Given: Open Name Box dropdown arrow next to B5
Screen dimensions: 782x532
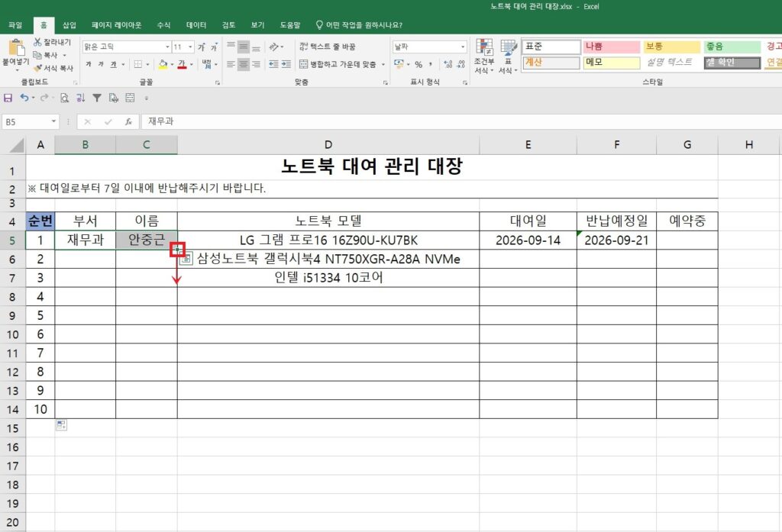Looking at the screenshot, I should pos(53,121).
